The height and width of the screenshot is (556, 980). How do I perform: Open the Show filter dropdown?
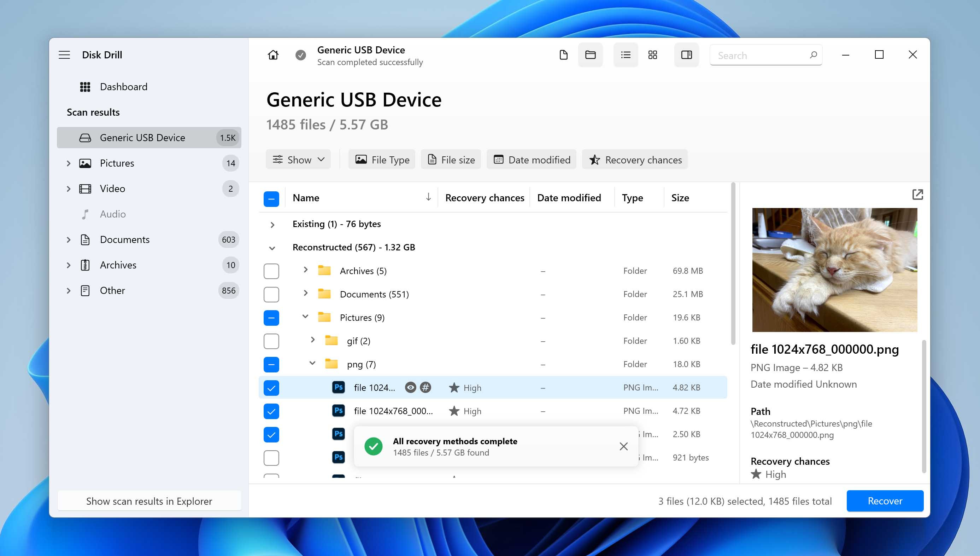click(x=298, y=160)
